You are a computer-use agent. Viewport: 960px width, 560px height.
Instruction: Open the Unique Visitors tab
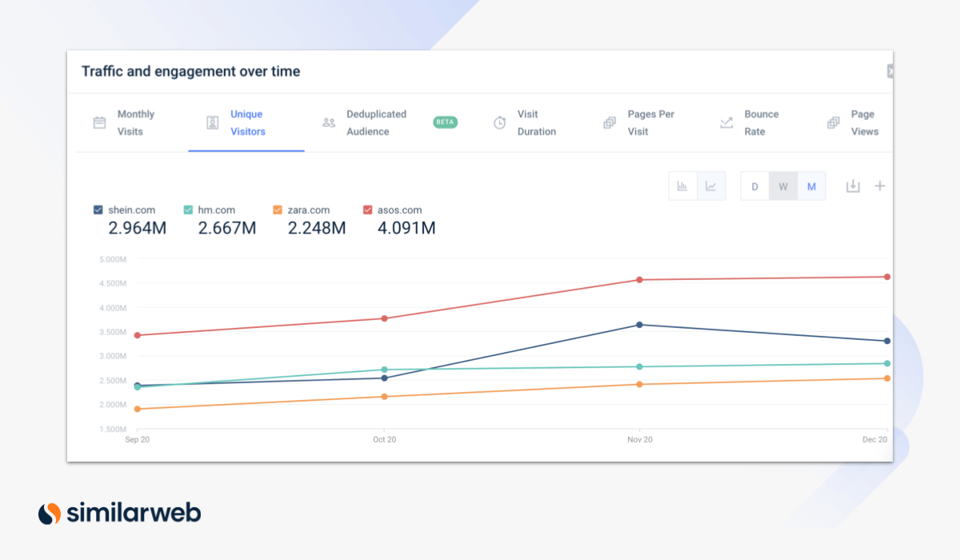246,123
